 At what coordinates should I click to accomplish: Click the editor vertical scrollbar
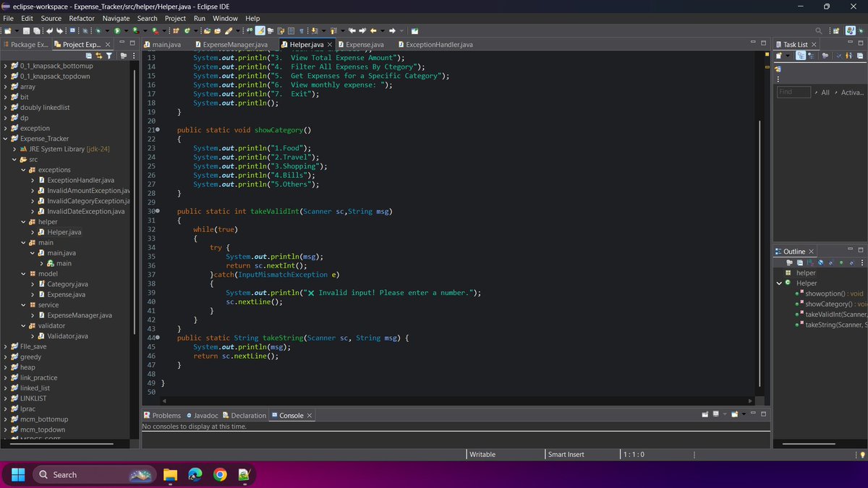pyautogui.click(x=759, y=253)
